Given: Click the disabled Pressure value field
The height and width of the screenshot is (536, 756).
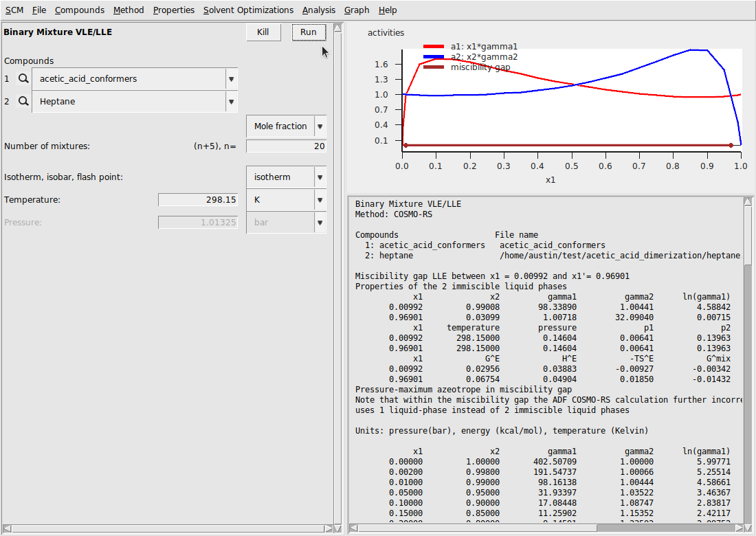Looking at the screenshot, I should (x=198, y=222).
